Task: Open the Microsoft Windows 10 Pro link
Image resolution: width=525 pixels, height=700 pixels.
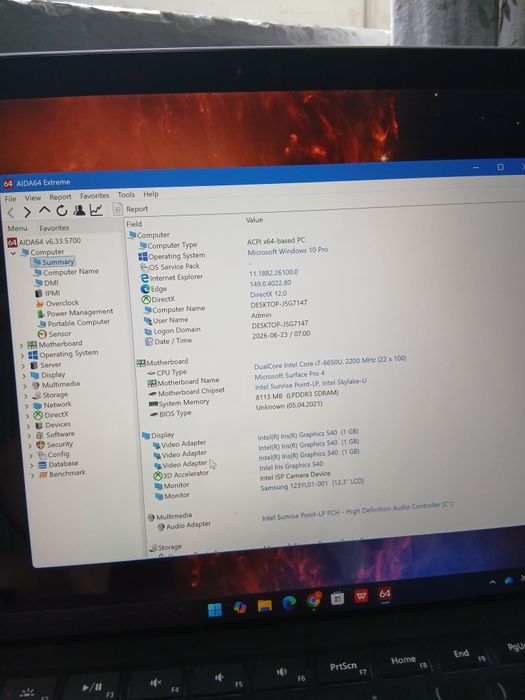Action: pos(288,251)
